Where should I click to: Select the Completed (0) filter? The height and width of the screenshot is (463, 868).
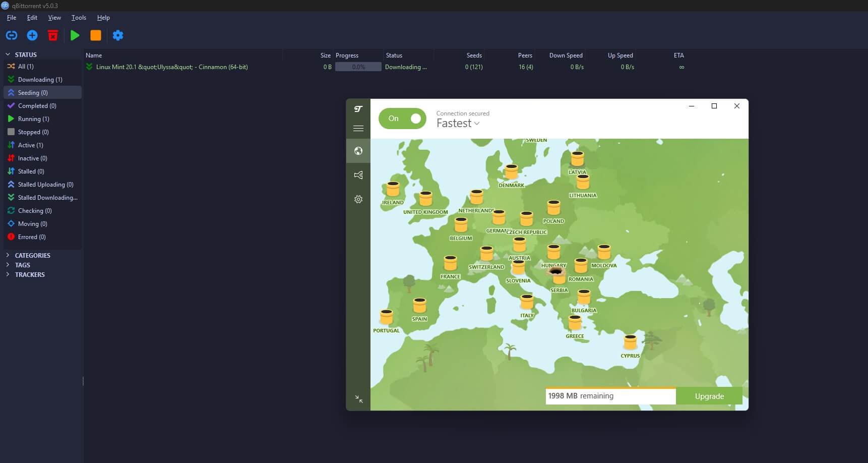37,106
